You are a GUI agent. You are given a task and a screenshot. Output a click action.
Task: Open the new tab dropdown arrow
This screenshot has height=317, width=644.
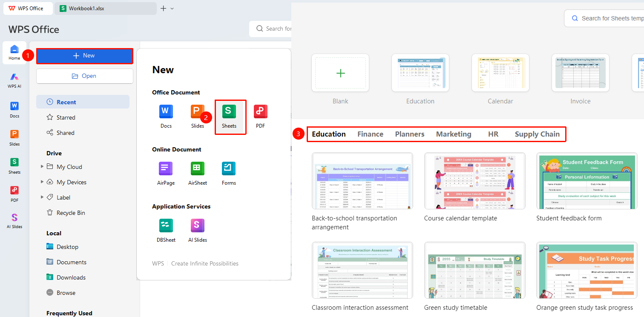(172, 9)
